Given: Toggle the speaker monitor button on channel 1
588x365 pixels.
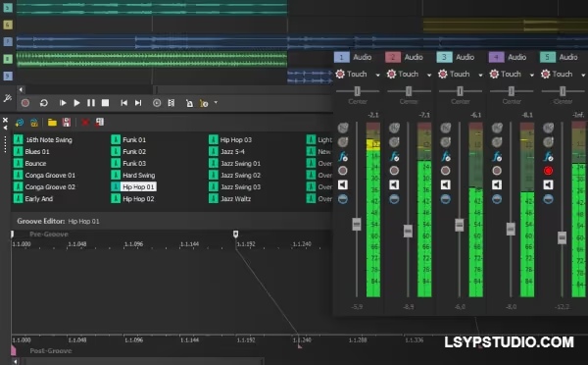Looking at the screenshot, I should [343, 184].
